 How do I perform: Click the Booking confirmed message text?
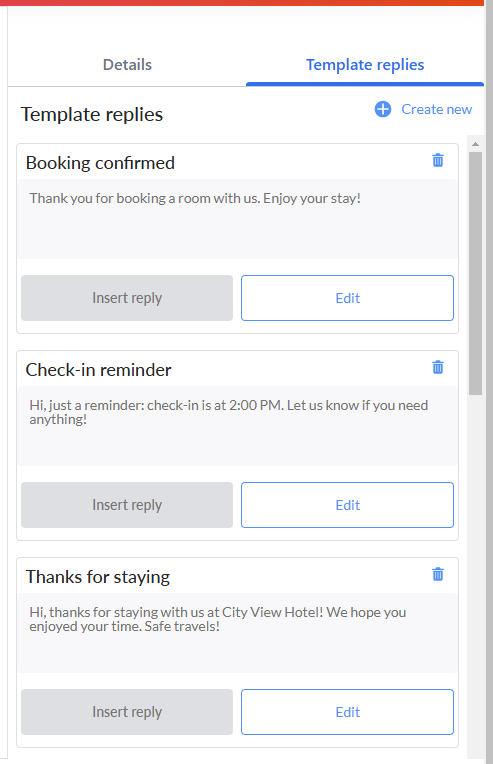(x=195, y=199)
